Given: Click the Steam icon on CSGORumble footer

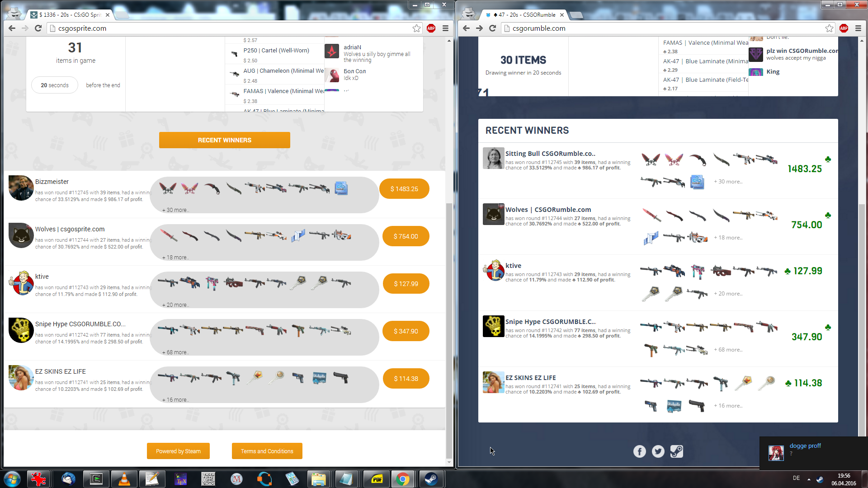Looking at the screenshot, I should click(677, 451).
